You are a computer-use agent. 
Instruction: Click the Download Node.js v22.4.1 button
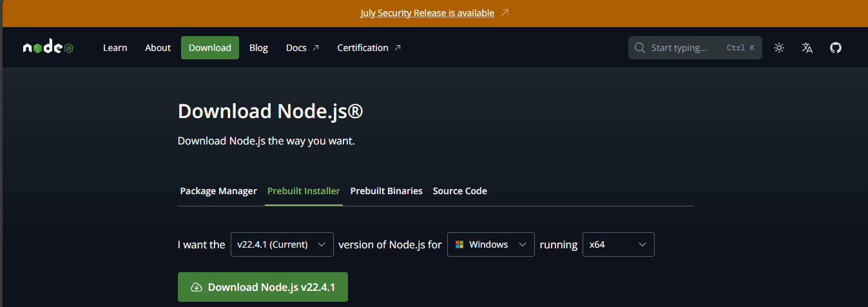[x=263, y=287]
